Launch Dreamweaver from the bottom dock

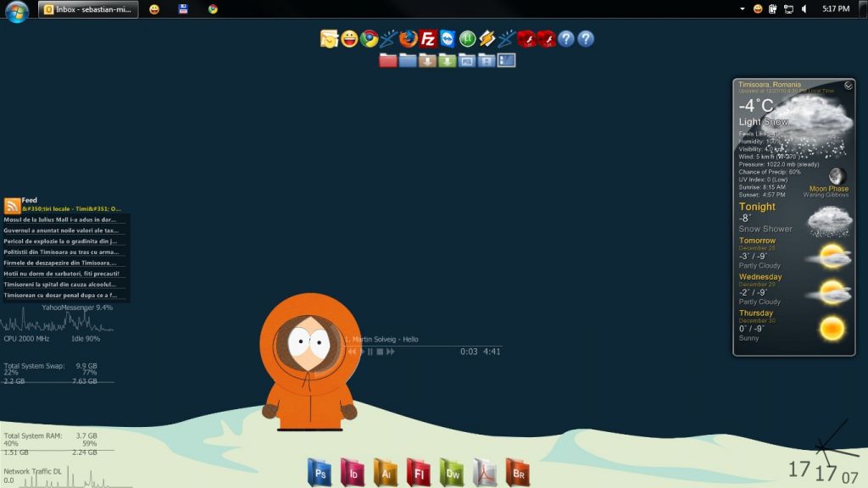click(x=452, y=472)
